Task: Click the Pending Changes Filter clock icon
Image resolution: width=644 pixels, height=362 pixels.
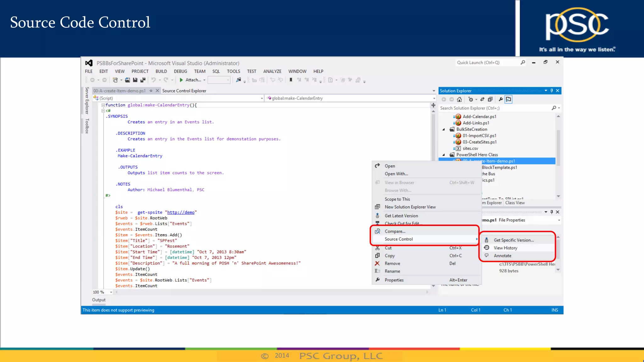Action: (470, 100)
